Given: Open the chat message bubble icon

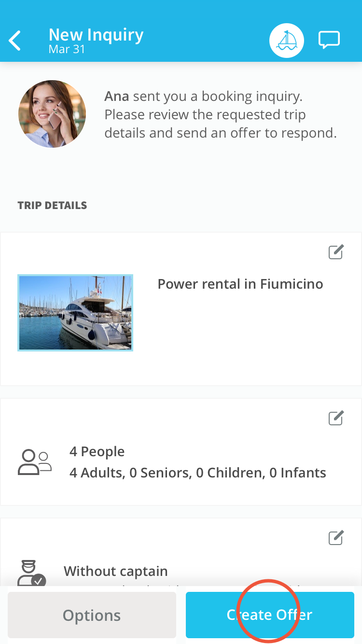Looking at the screenshot, I should click(329, 40).
